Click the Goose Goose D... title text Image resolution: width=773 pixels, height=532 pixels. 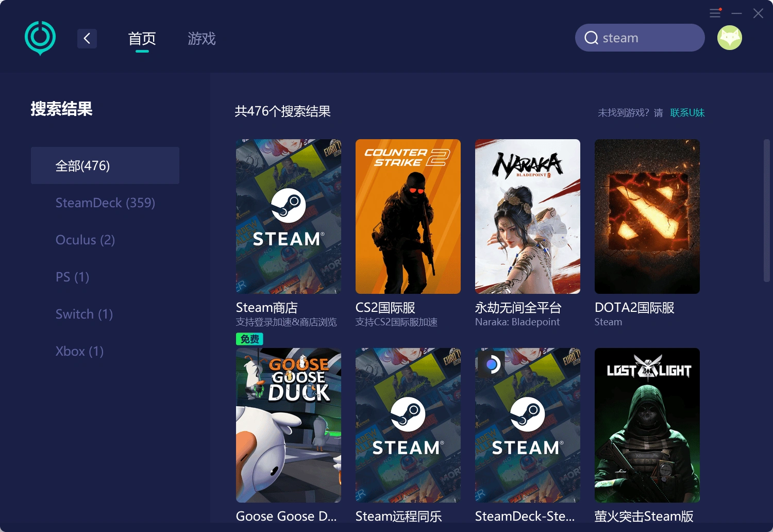pyautogui.click(x=287, y=516)
